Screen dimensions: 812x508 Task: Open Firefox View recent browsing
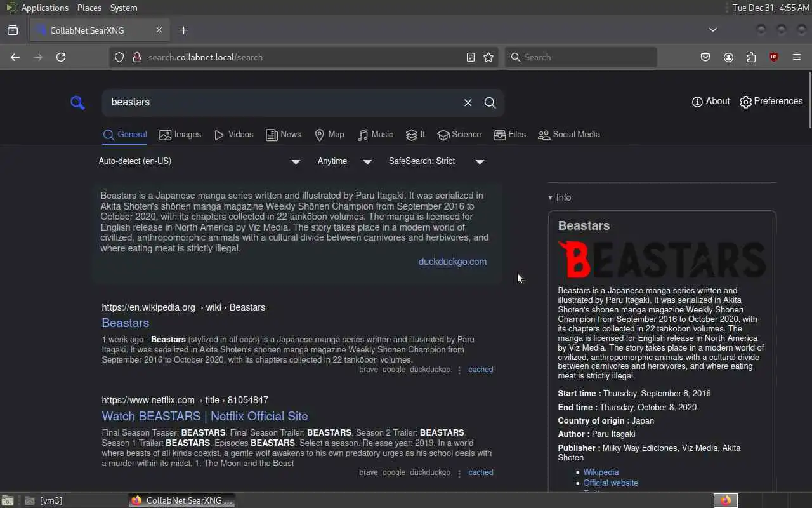click(13, 30)
